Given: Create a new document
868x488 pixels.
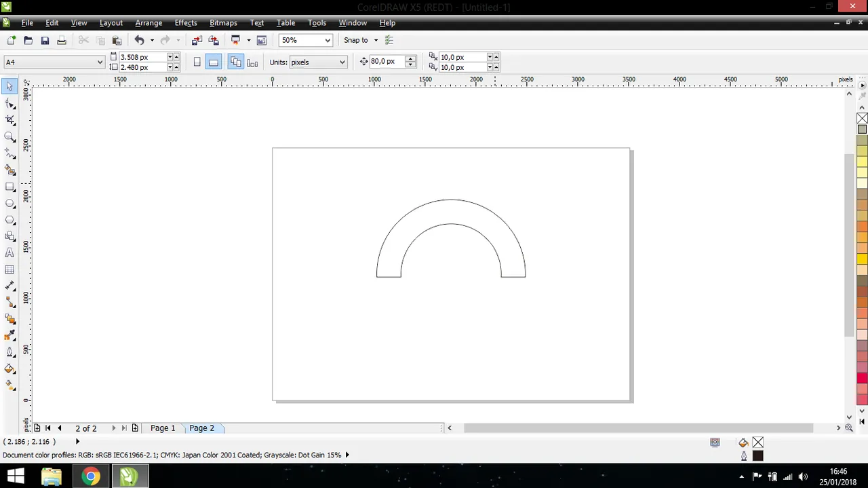Looking at the screenshot, I should 12,40.
